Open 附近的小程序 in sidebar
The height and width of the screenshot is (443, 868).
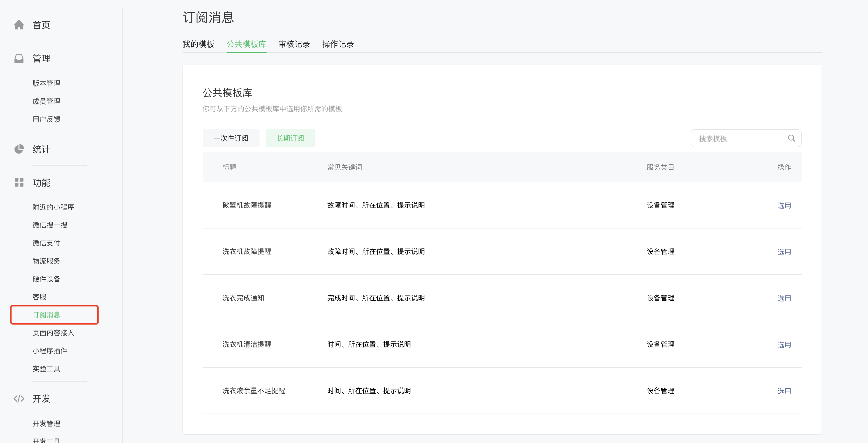pos(53,207)
